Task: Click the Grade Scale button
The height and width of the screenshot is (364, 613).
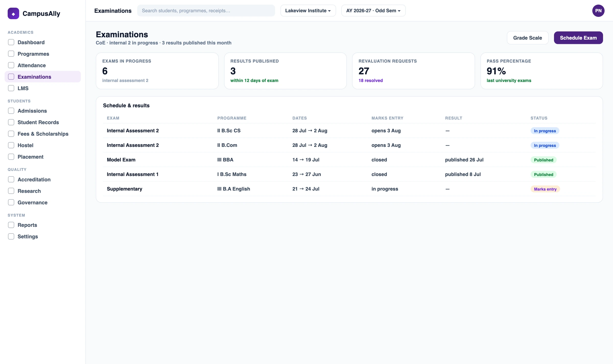Action: pos(527,38)
